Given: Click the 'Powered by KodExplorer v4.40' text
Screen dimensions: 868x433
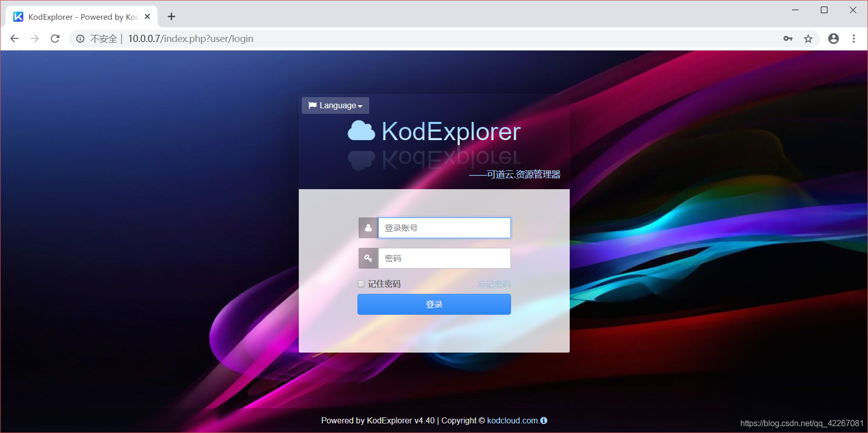Looking at the screenshot, I should coord(378,420).
